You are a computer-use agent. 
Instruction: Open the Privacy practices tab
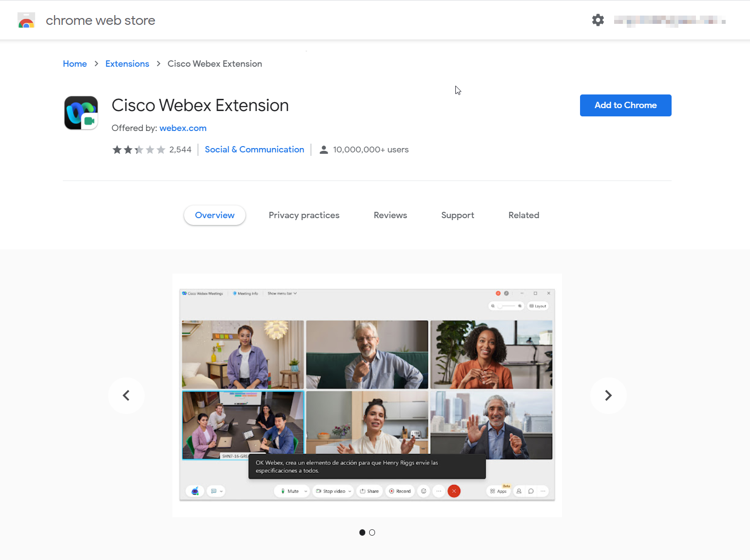coord(304,215)
